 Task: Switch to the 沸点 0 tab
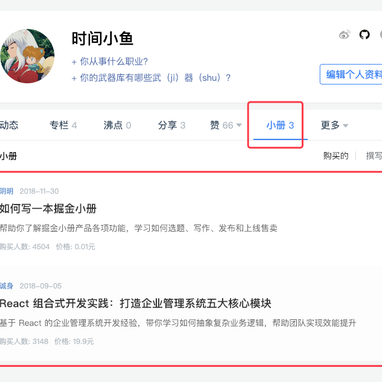point(117,125)
